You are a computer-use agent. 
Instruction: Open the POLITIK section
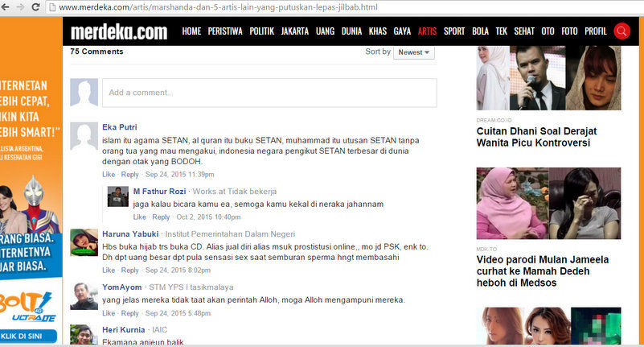tap(261, 31)
